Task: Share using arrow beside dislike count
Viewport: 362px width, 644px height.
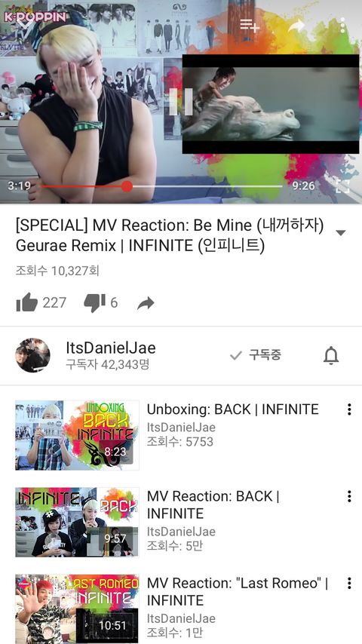Action: pyautogui.click(x=146, y=303)
